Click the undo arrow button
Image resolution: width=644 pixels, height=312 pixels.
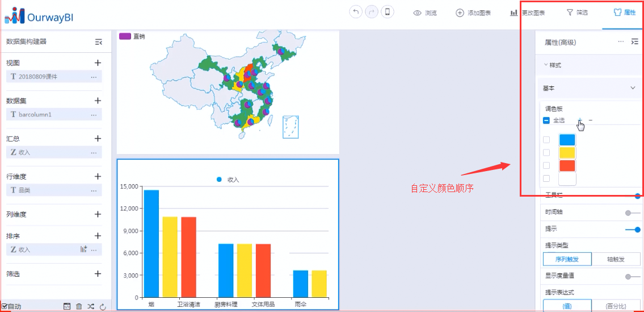click(x=356, y=12)
